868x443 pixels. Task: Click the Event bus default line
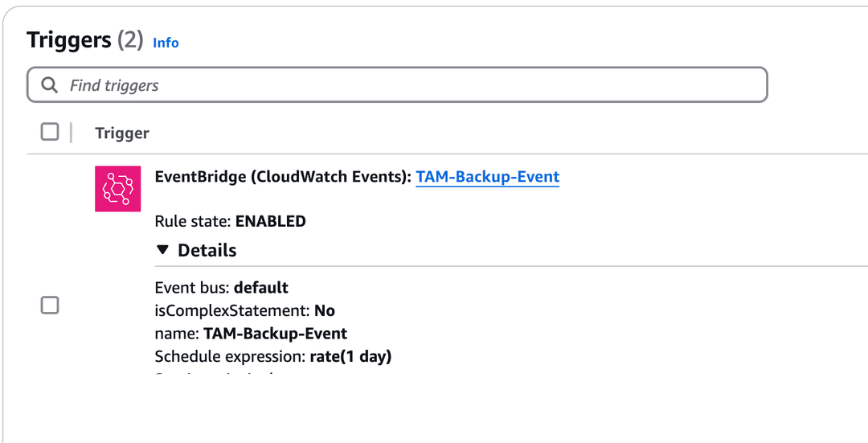pos(221,287)
